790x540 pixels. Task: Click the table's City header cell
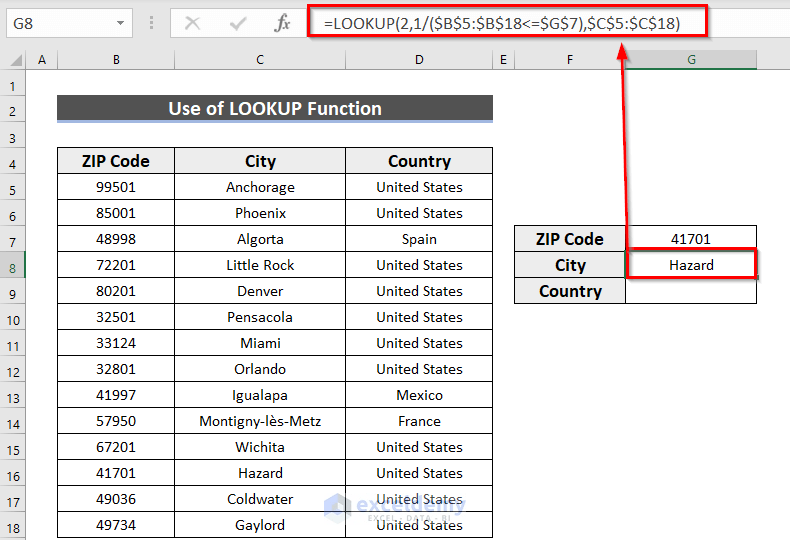click(x=260, y=161)
